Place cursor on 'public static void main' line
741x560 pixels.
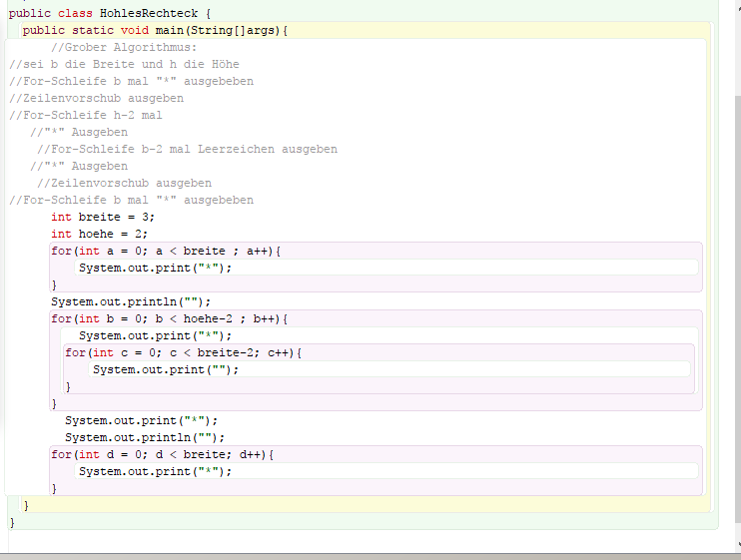tap(155, 30)
